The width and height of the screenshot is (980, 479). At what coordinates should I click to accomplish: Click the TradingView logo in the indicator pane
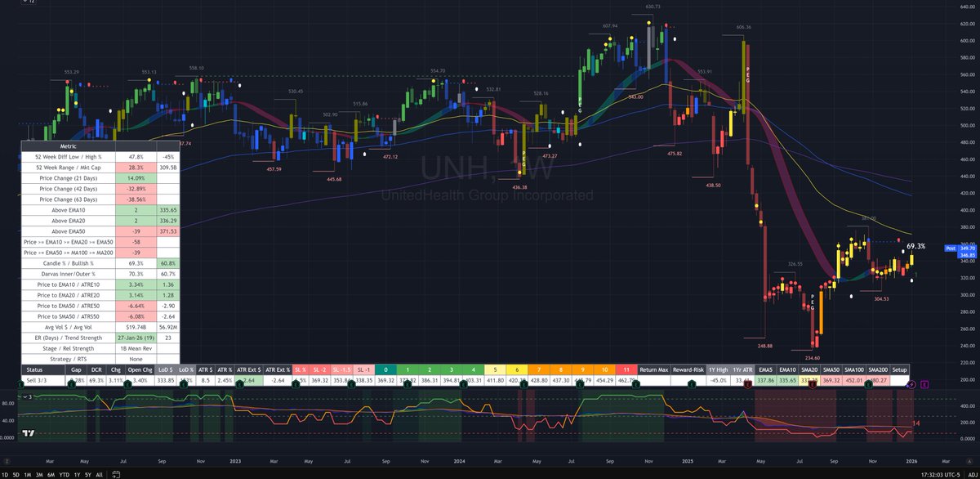click(x=29, y=434)
